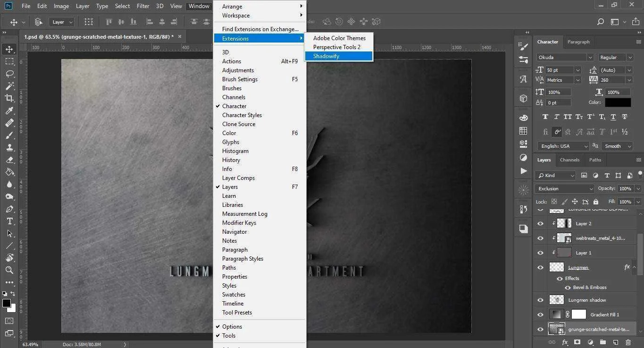This screenshot has width=644, height=348.
Task: Open the Filter menu
Action: click(143, 6)
